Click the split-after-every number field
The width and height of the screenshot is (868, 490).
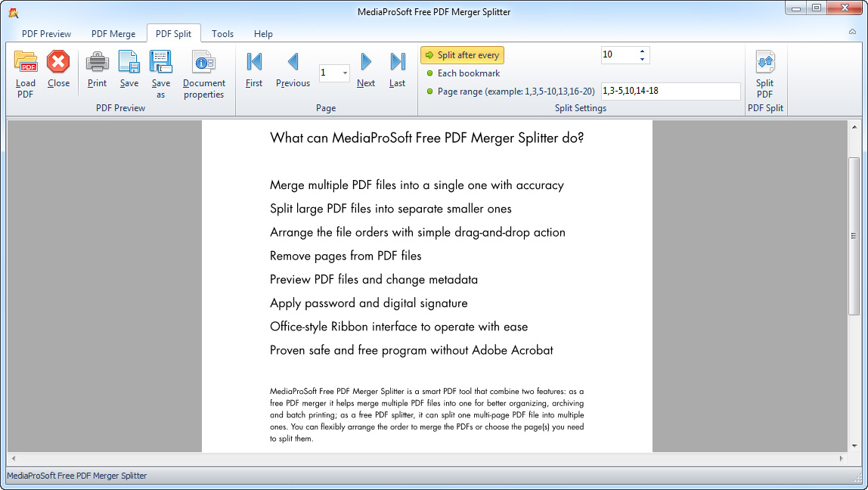coord(619,54)
